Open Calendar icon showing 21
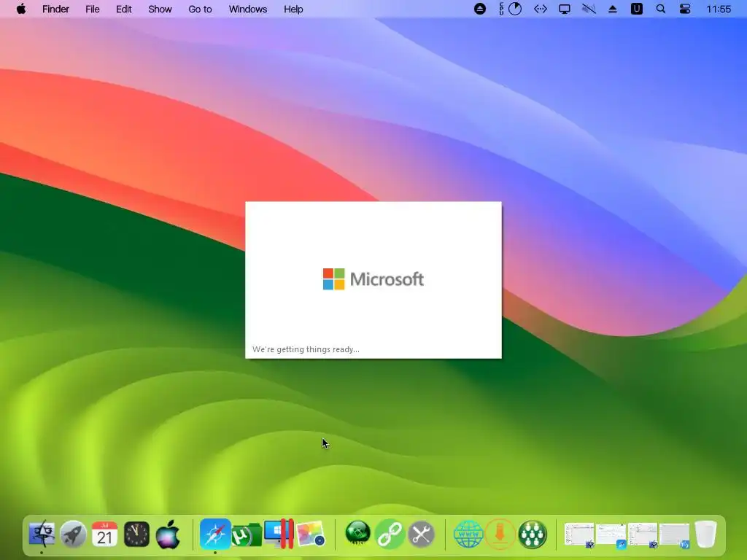Viewport: 747px width, 560px height. 105,534
